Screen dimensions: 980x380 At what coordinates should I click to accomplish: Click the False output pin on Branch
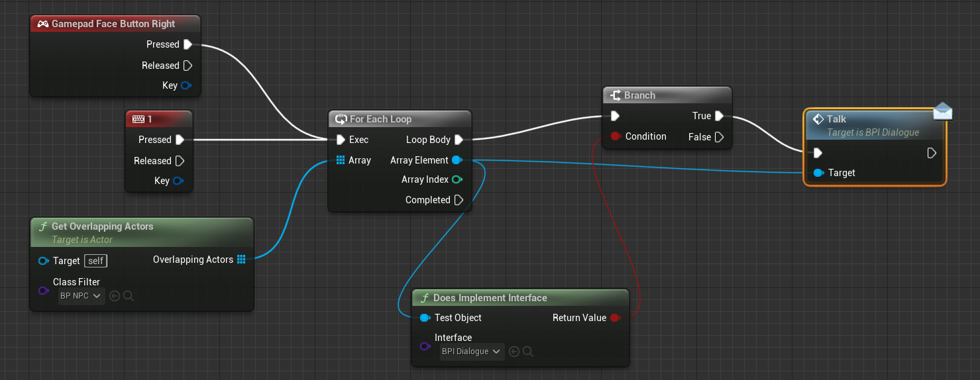[x=720, y=137]
